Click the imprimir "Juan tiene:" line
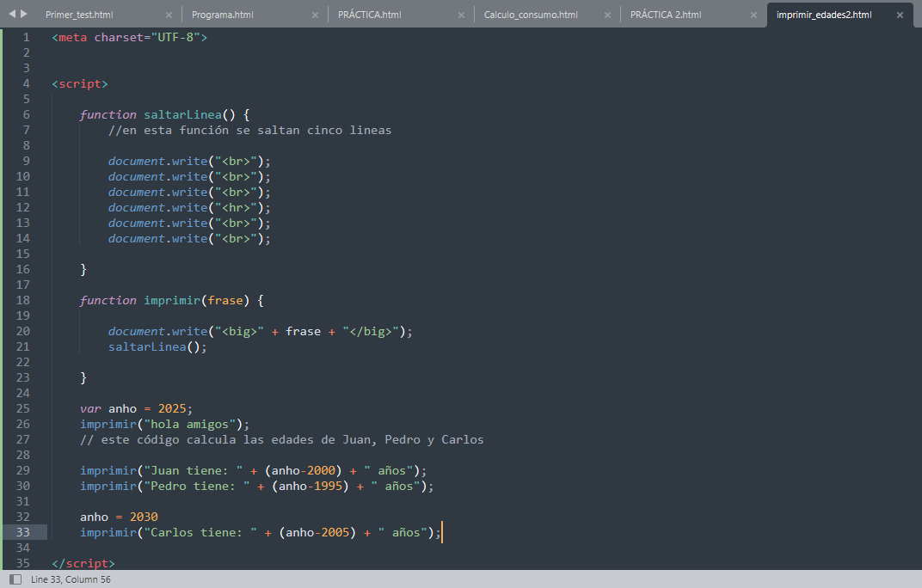Viewport: 922px width, 588px height. (254, 470)
